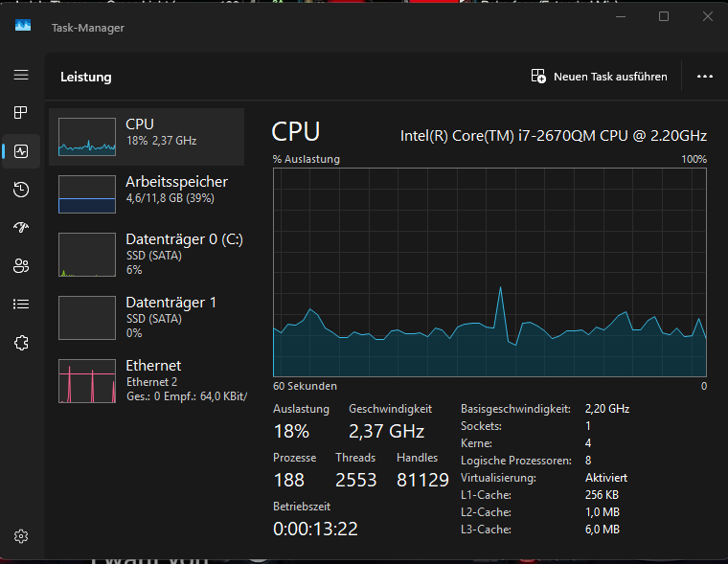Go to the Processes page icon
The height and width of the screenshot is (564, 728).
pyautogui.click(x=21, y=112)
